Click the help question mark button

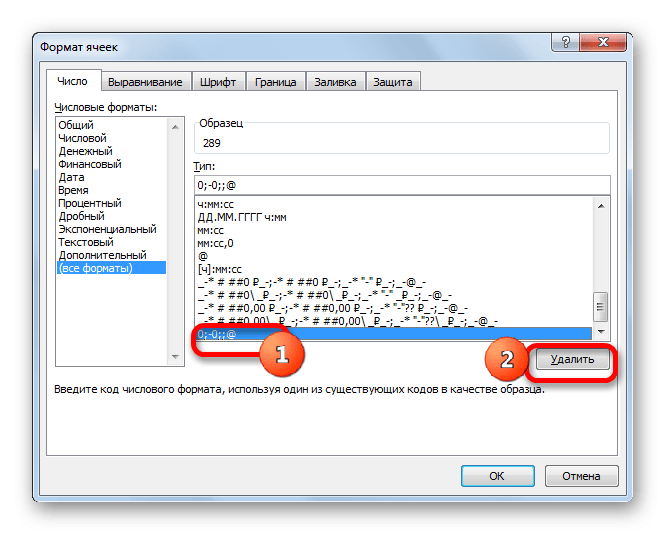pyautogui.click(x=565, y=42)
